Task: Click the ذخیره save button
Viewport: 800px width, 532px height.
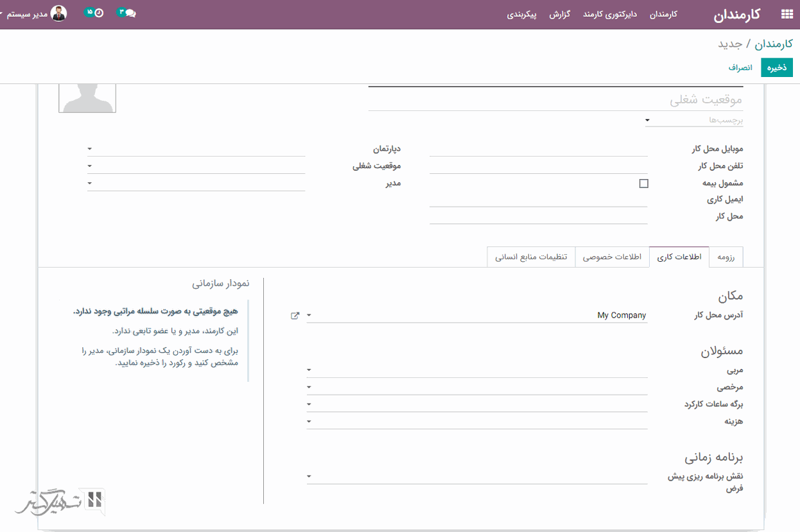Action: [777, 67]
